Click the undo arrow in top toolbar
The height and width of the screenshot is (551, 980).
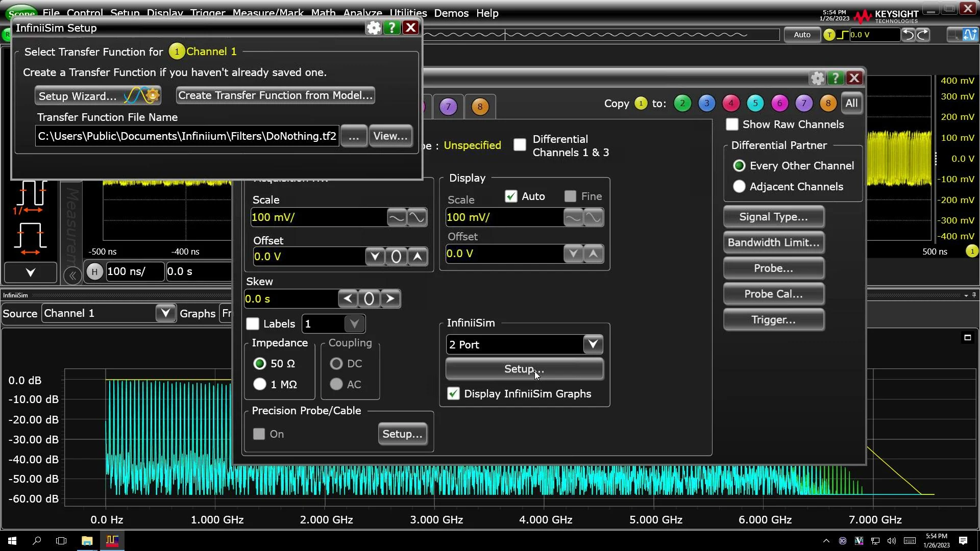(909, 35)
